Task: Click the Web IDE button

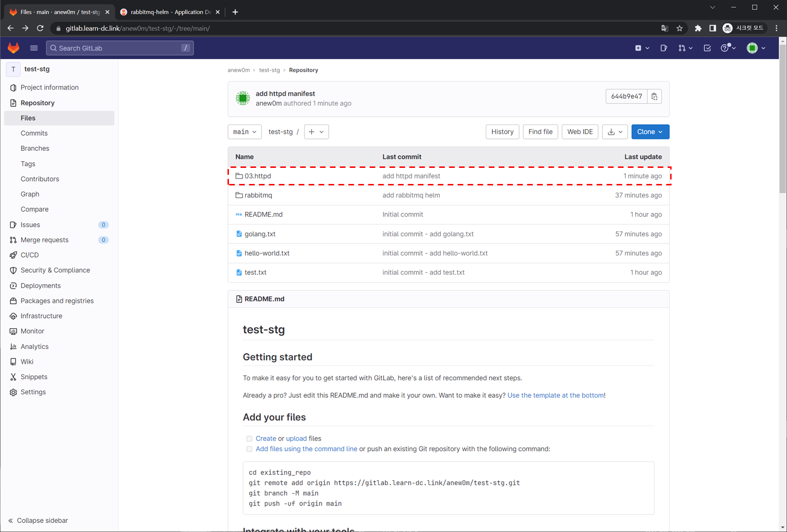Action: click(x=580, y=132)
